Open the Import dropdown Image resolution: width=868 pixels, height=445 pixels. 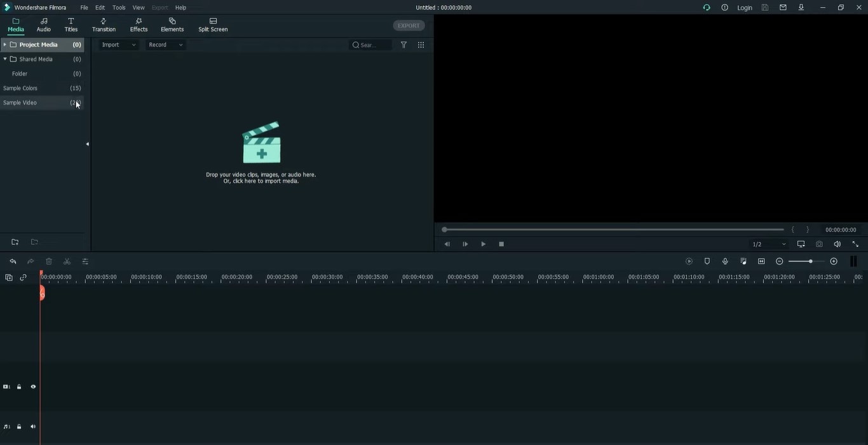pyautogui.click(x=119, y=45)
